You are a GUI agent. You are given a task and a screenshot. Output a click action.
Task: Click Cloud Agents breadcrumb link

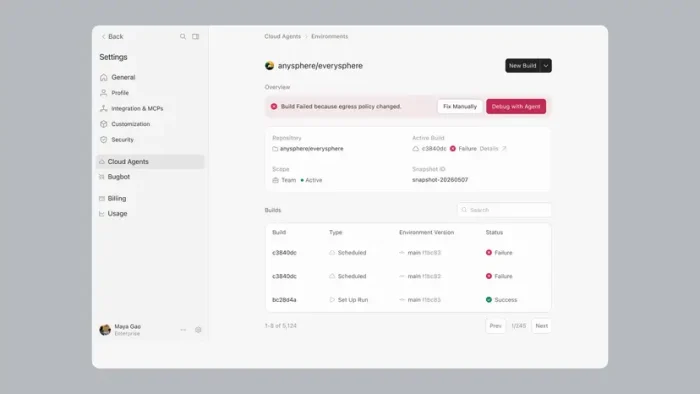click(283, 37)
